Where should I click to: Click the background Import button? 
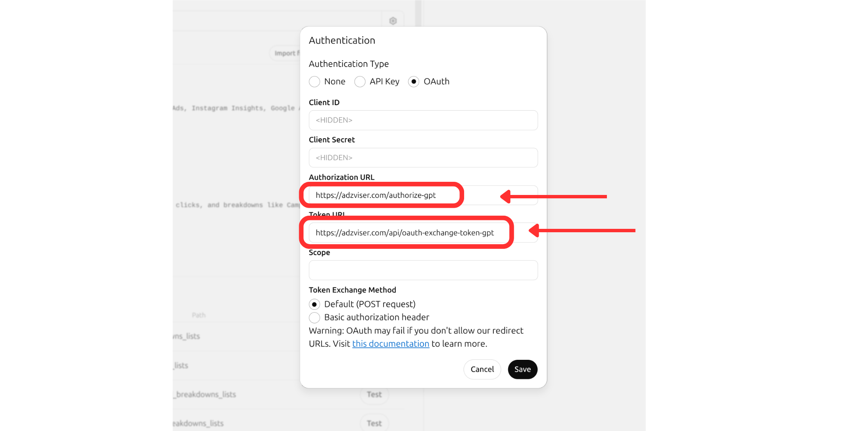pyautogui.click(x=285, y=53)
